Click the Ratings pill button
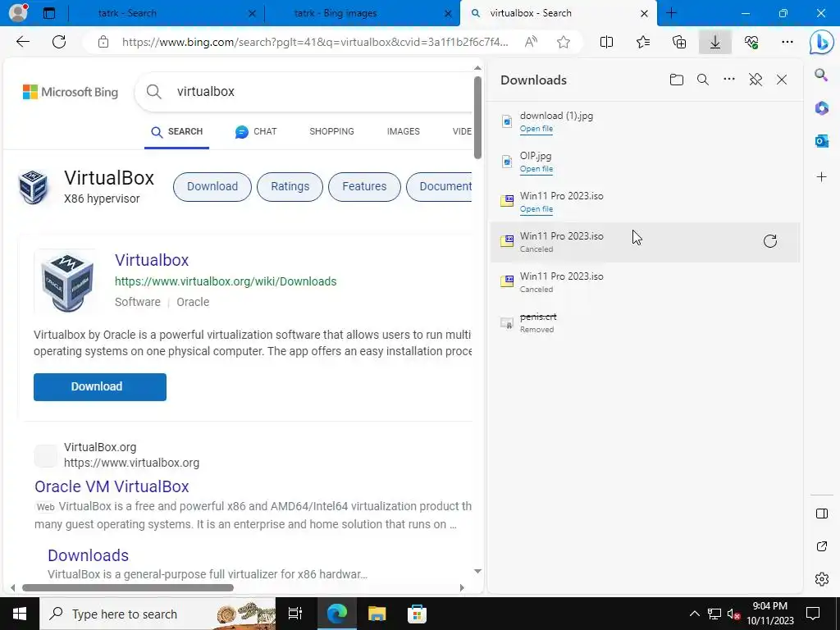This screenshot has height=630, width=840. (290, 187)
